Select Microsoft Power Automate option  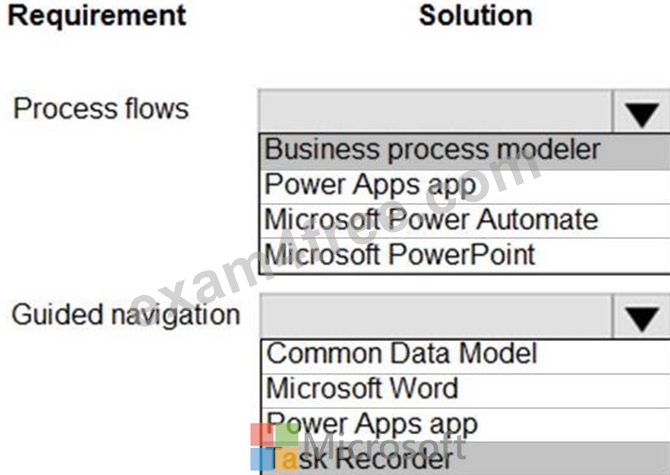[465, 220]
